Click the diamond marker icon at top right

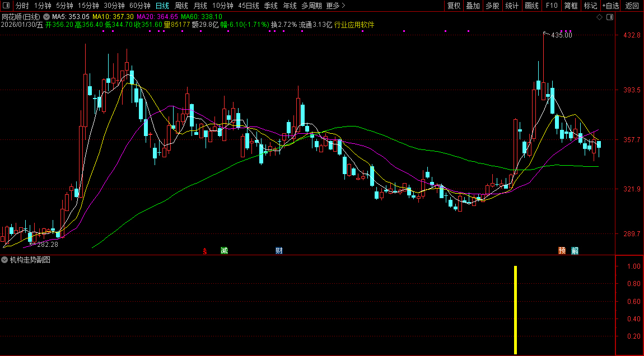tap(599, 17)
